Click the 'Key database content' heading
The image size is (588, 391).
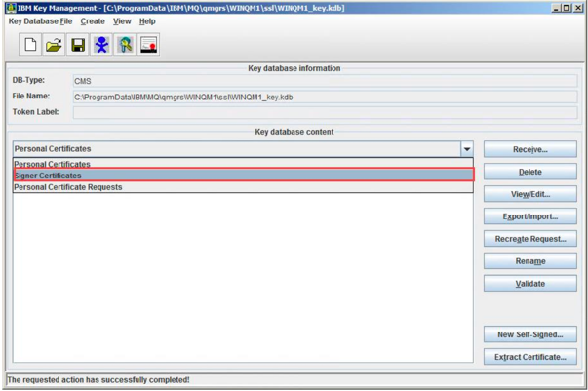(x=294, y=132)
